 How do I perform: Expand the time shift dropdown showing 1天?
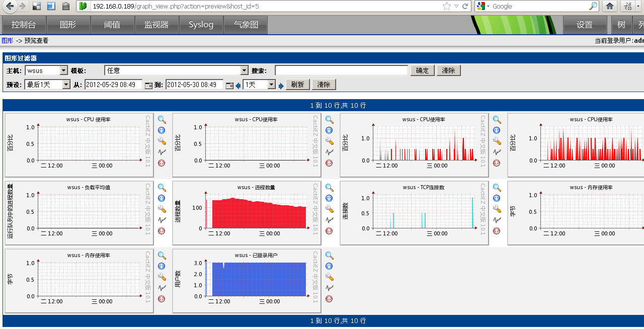[272, 85]
